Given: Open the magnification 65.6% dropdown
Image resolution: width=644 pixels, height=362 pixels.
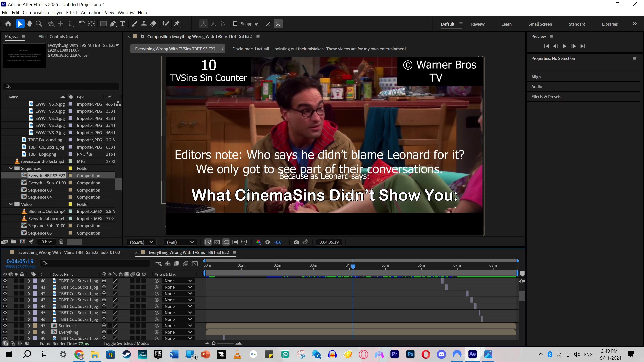Looking at the screenshot, I should pos(141,242).
